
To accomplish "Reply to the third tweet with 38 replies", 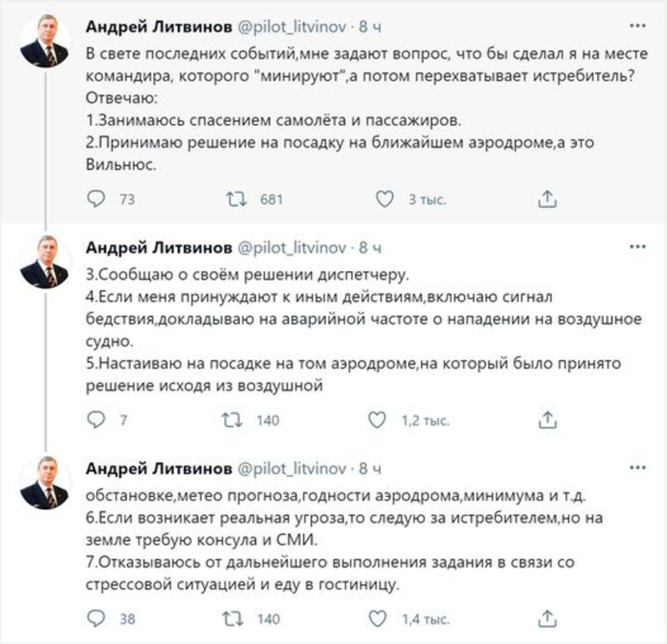I will tap(96, 618).
